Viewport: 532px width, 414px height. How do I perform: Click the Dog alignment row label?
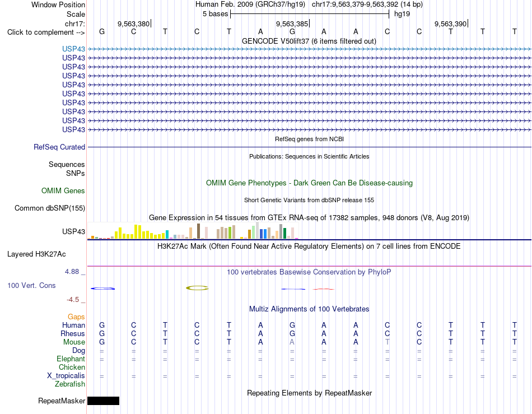(78, 351)
